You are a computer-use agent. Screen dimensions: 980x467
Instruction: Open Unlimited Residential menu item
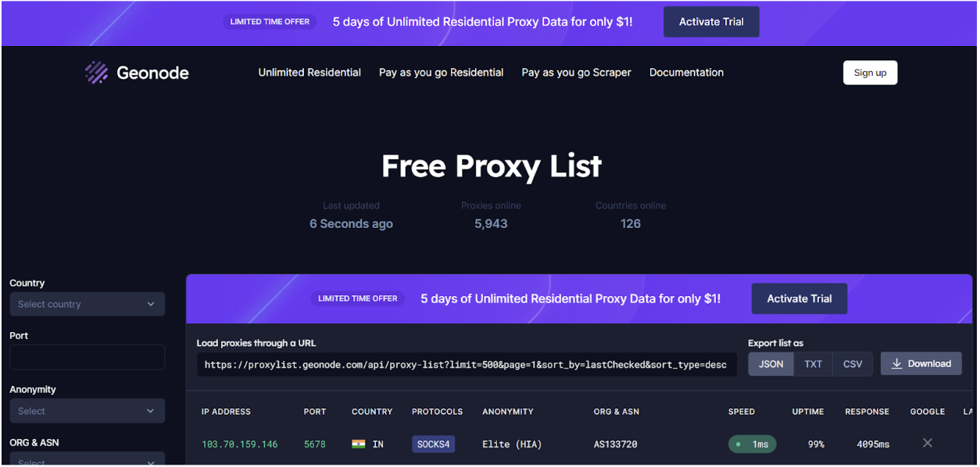(309, 73)
